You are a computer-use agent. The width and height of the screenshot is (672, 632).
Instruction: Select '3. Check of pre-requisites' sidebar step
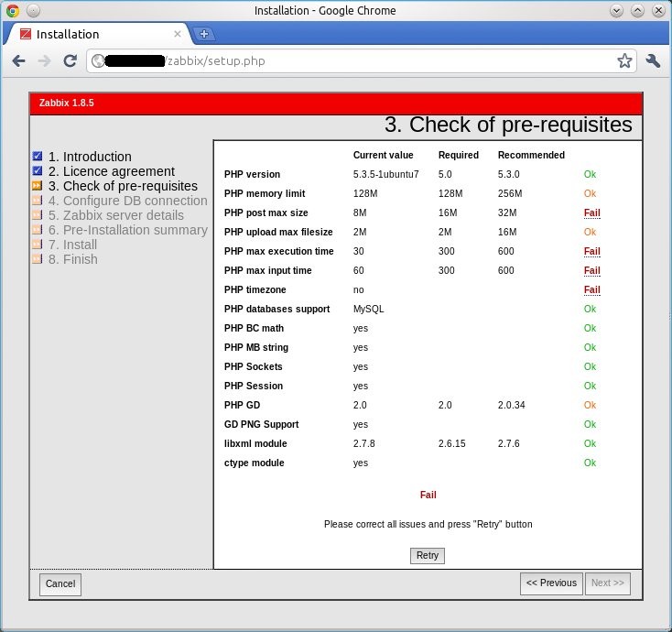click(123, 186)
